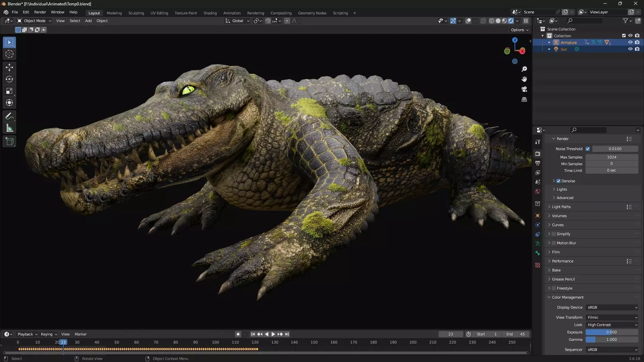Expand the Light Paths panel
This screenshot has width=644, height=362.
click(x=561, y=207)
